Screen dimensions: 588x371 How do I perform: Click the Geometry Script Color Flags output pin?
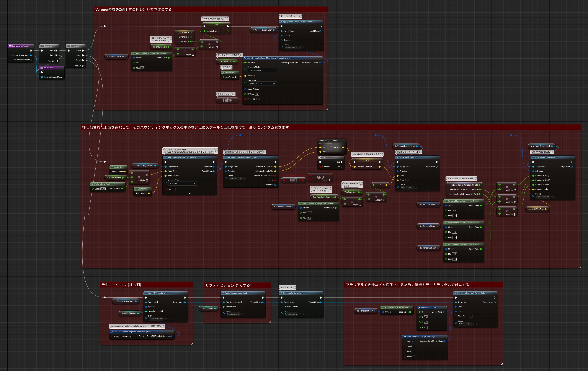(444, 341)
